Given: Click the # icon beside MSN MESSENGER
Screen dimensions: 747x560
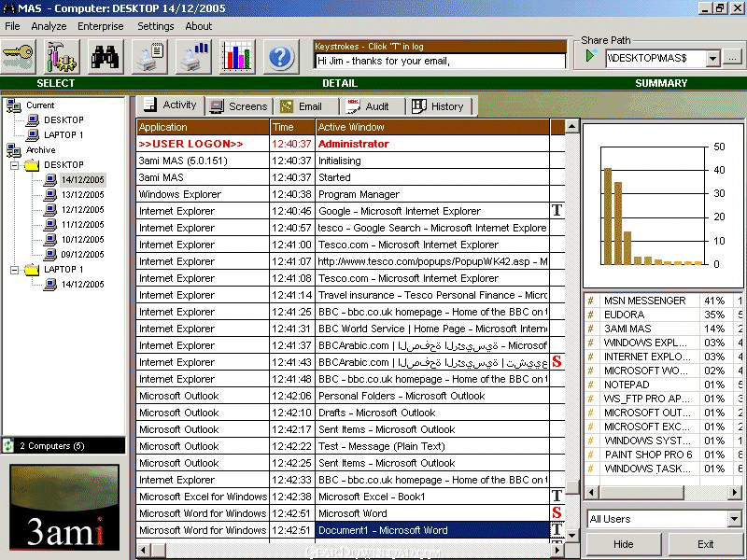Looking at the screenshot, I should pyautogui.click(x=591, y=301).
